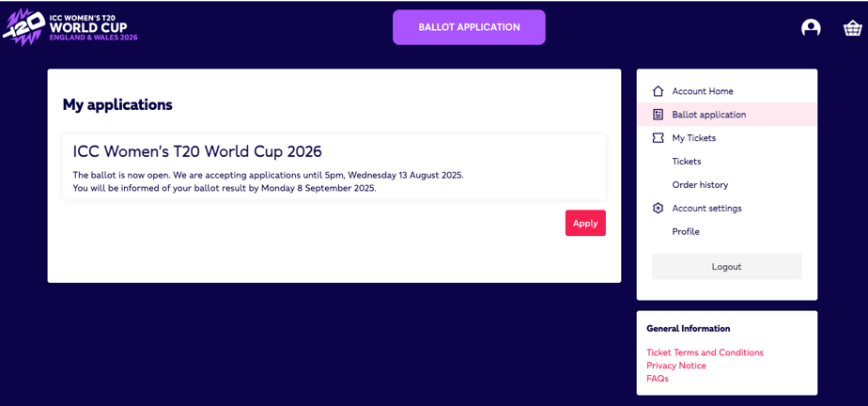Open the user profile avatar icon
This screenshot has height=406, width=868.
click(x=811, y=27)
